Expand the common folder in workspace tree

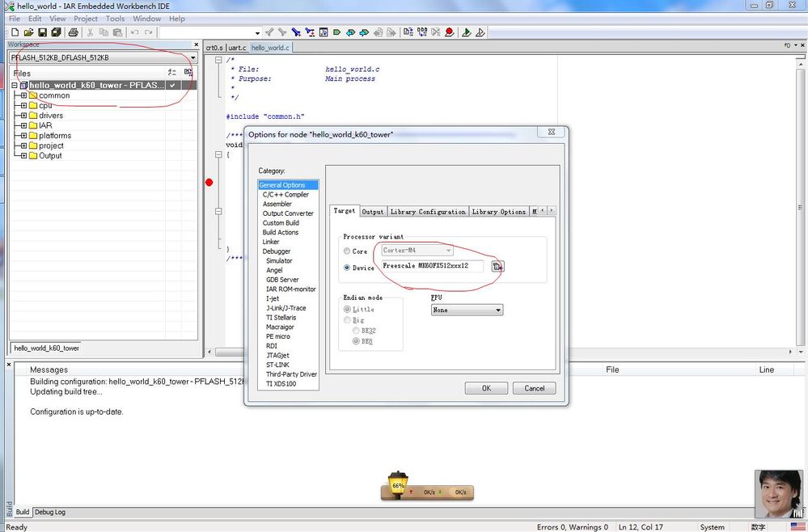pos(23,95)
